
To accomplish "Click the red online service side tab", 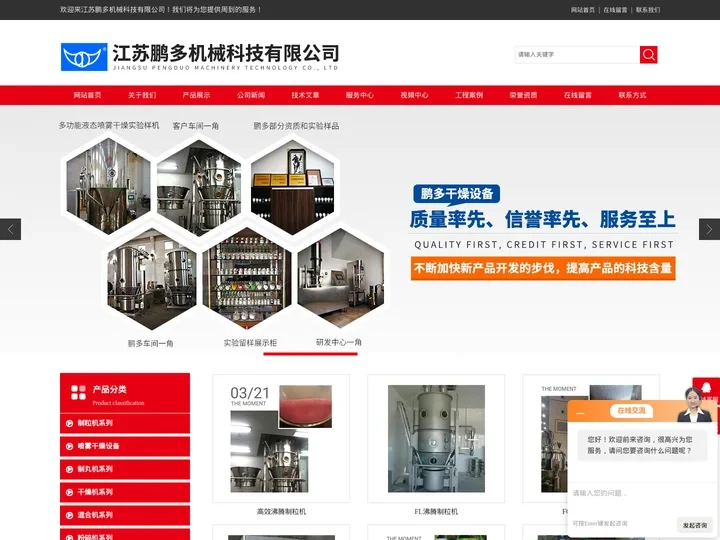I will (707, 389).
